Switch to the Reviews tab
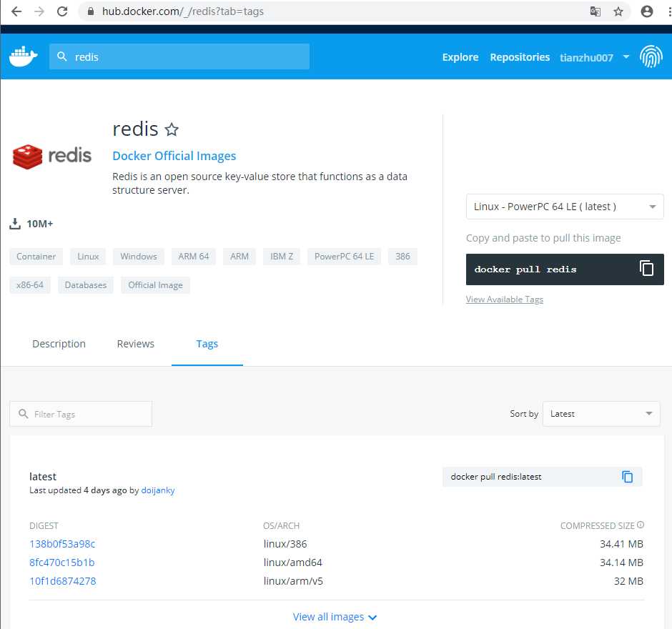672x629 pixels. click(135, 344)
